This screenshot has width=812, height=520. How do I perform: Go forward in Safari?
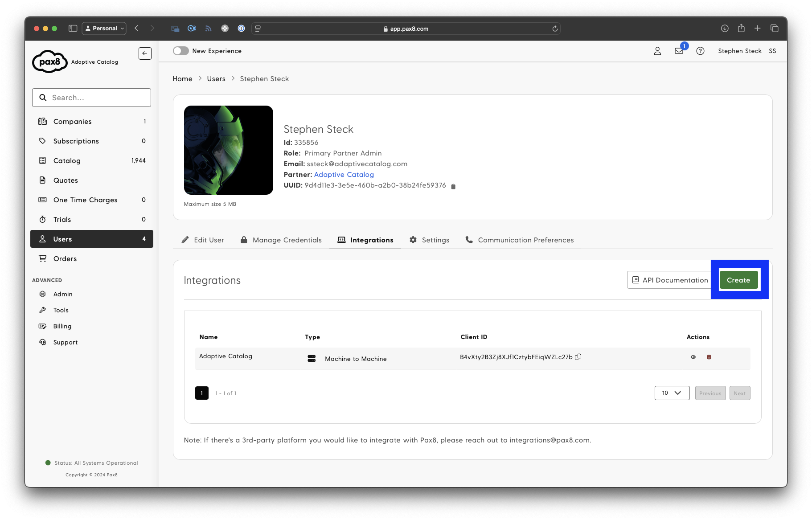[x=152, y=29]
